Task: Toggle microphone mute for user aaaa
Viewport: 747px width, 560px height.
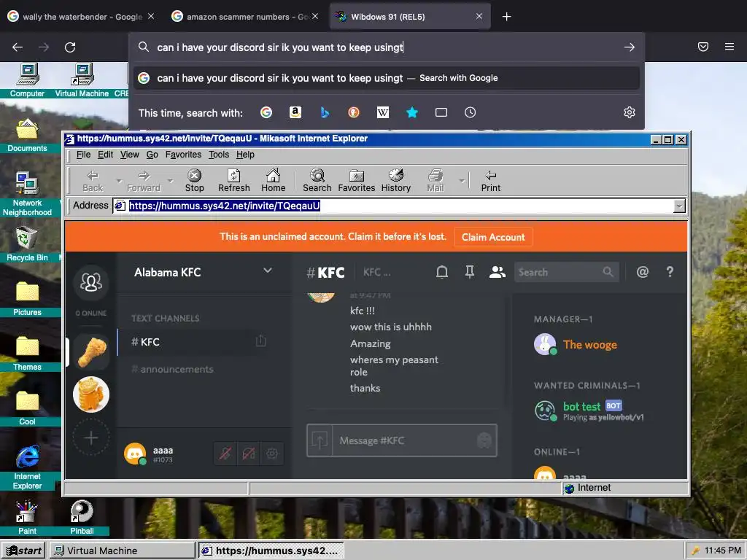Action: click(225, 454)
